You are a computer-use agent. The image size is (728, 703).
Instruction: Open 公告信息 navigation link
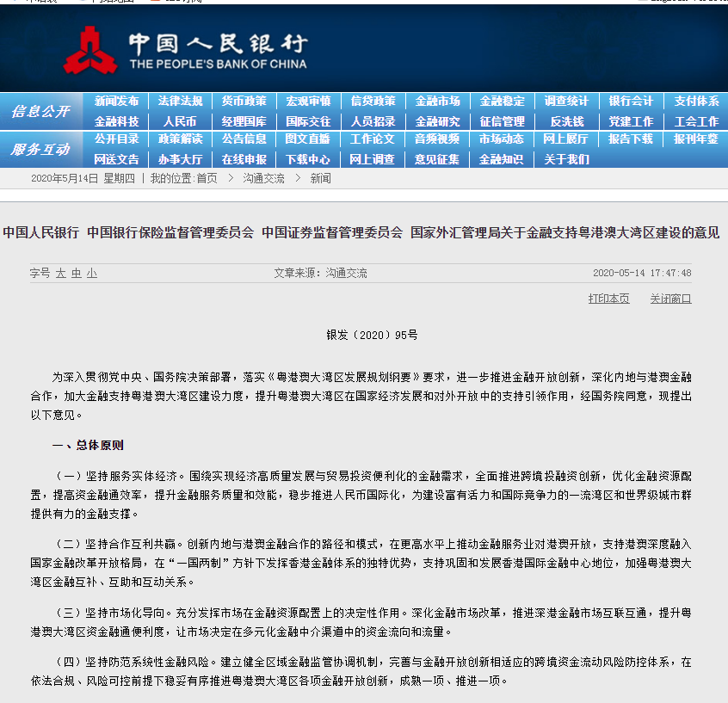coord(244,139)
